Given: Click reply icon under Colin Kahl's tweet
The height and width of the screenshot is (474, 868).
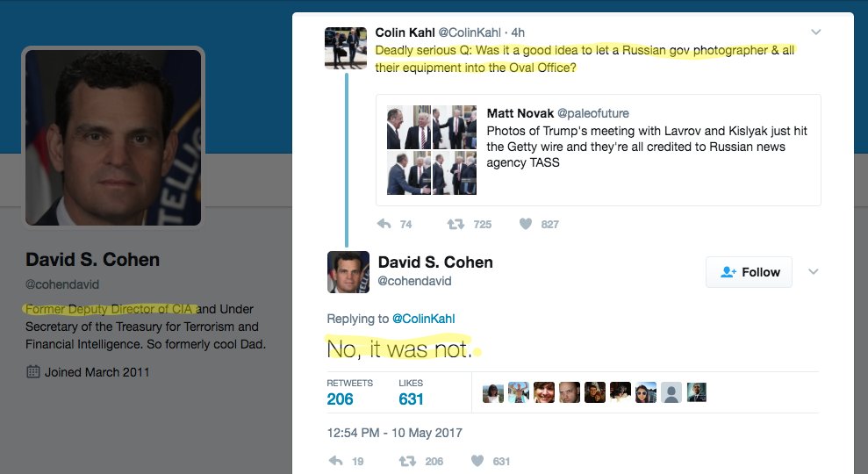Looking at the screenshot, I should point(384,224).
